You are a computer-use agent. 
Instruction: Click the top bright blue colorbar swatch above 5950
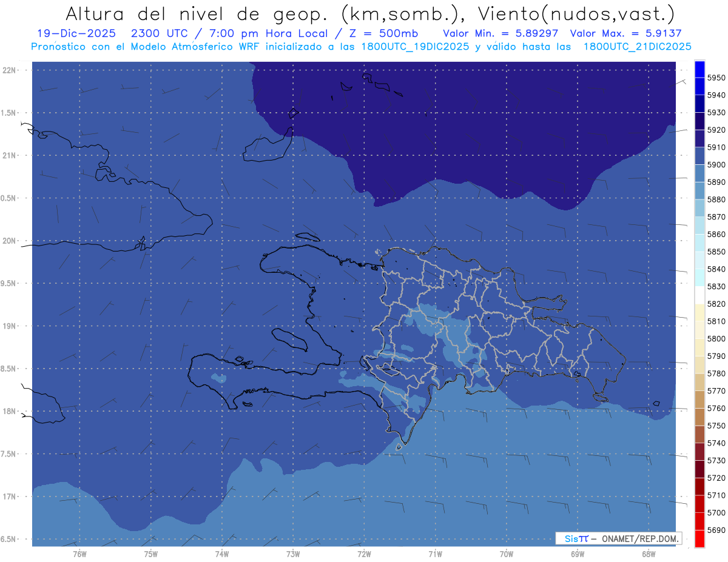[699, 69]
